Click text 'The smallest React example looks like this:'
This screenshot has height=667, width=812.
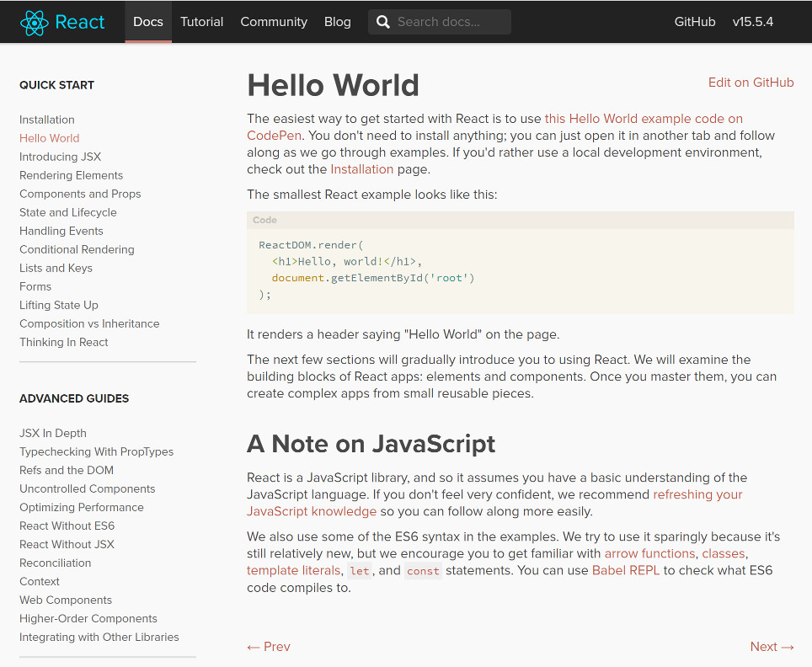[371, 195]
